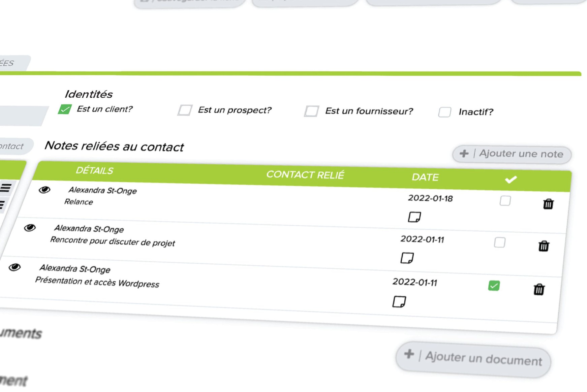Delete the Rencontre pour discuter de projet note
This screenshot has height=392, width=587.
pos(544,246)
